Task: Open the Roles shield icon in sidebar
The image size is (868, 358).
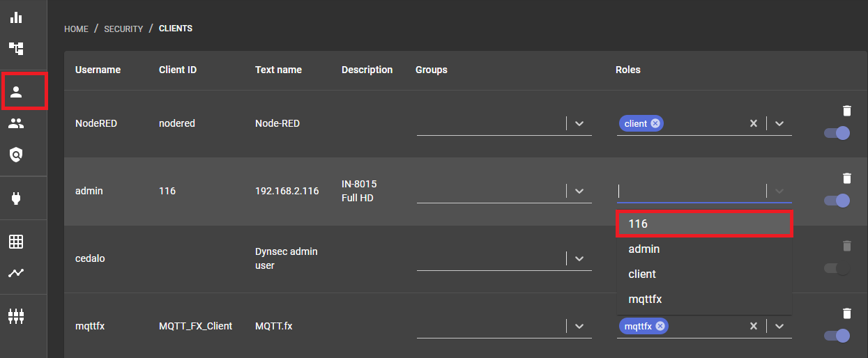Action: pyautogui.click(x=16, y=155)
